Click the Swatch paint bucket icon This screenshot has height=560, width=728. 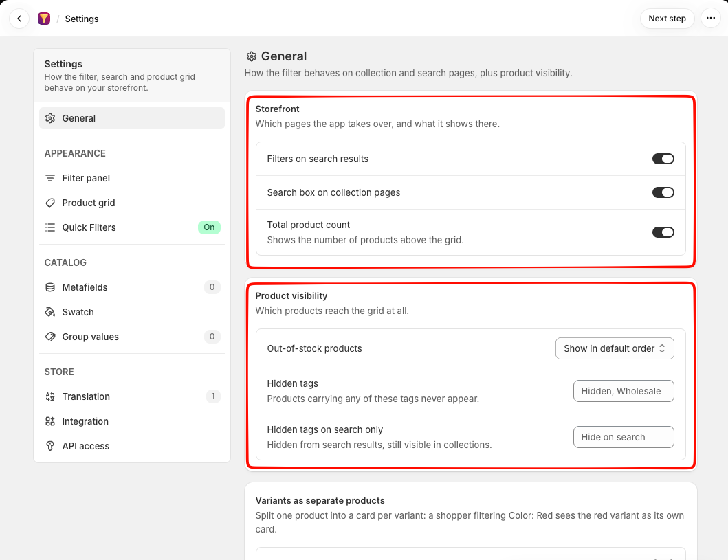click(x=50, y=312)
